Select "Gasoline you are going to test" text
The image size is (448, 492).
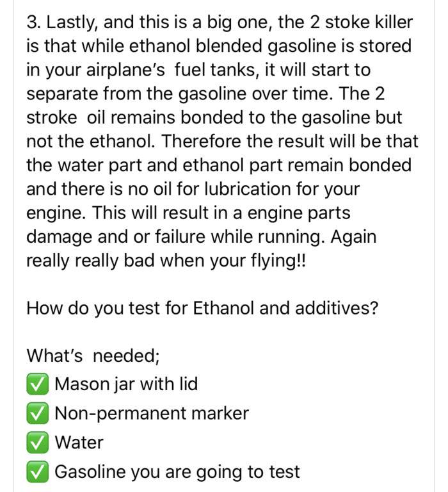177,472
